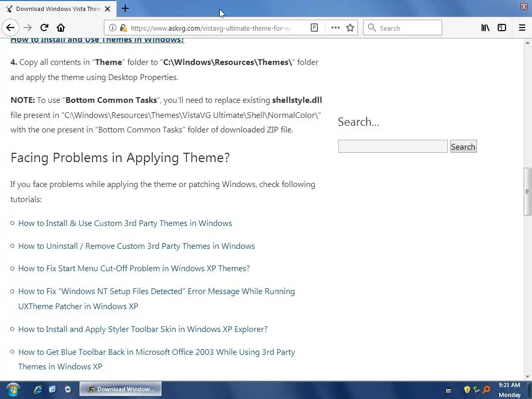Select the Download Windows Vista Theme tab
532x399 pixels.
58,9
